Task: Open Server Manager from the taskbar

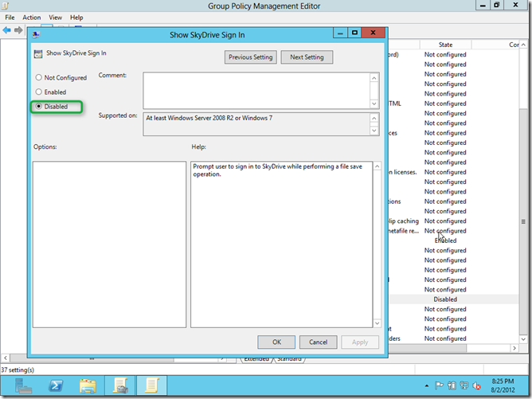Action: [23, 386]
